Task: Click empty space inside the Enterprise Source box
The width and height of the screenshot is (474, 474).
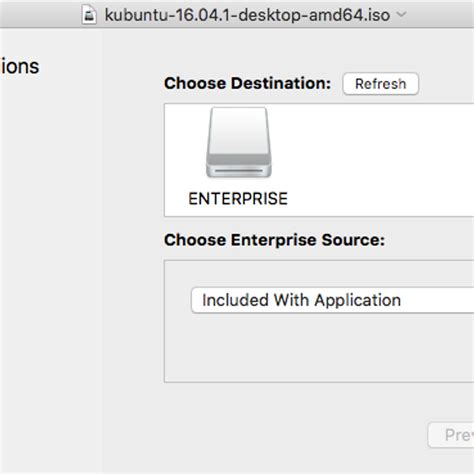Action: click(317, 350)
